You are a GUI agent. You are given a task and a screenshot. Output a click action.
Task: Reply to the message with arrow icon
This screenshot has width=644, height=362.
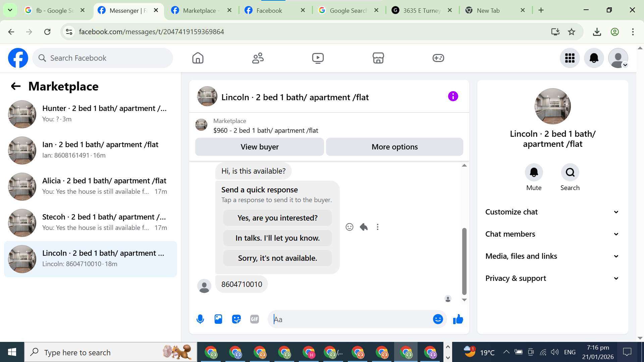(x=364, y=227)
